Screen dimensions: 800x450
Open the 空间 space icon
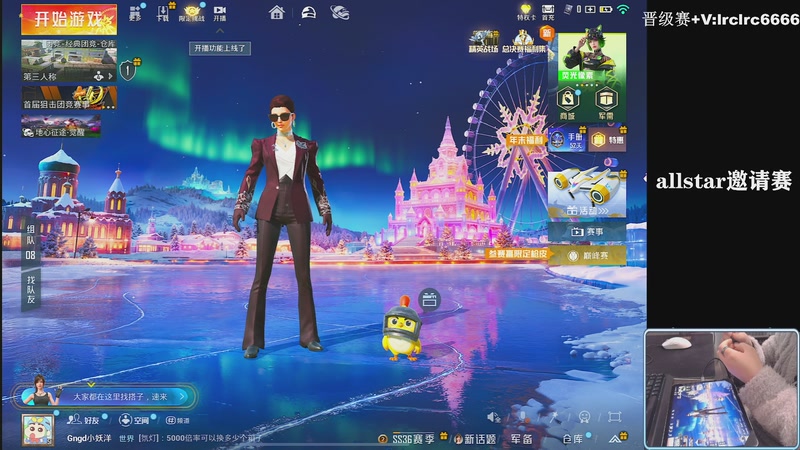(x=134, y=420)
